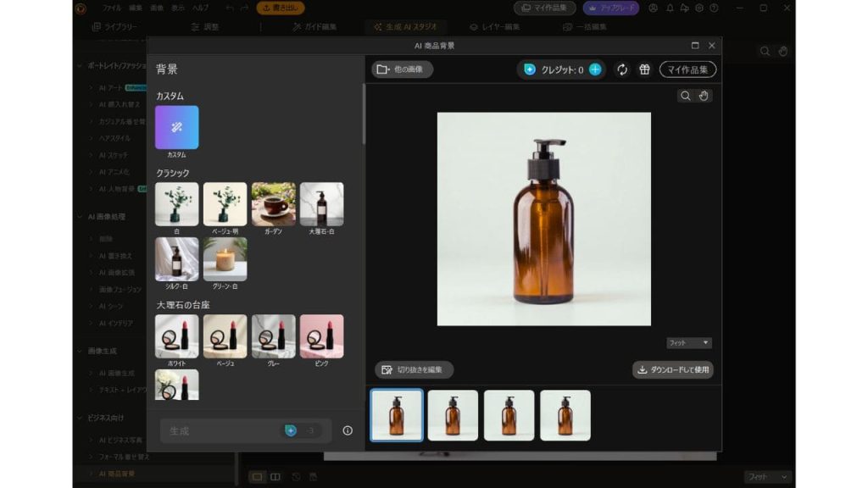Select the magnifier zoom tool above preview

685,96
